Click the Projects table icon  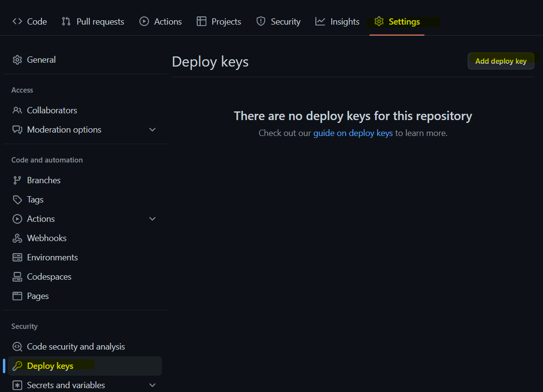click(x=202, y=22)
